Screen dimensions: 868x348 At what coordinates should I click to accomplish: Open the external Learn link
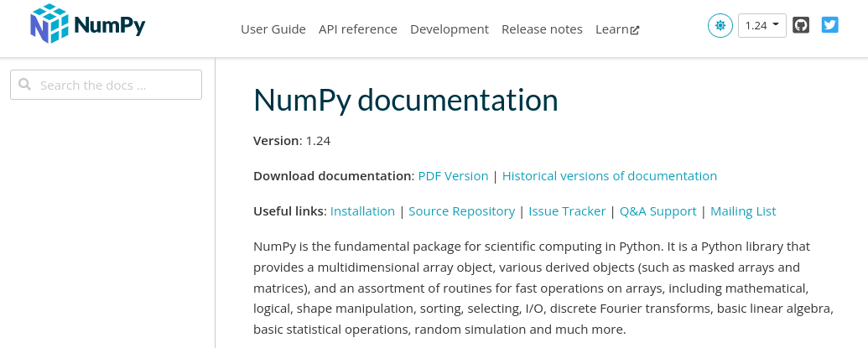point(617,29)
